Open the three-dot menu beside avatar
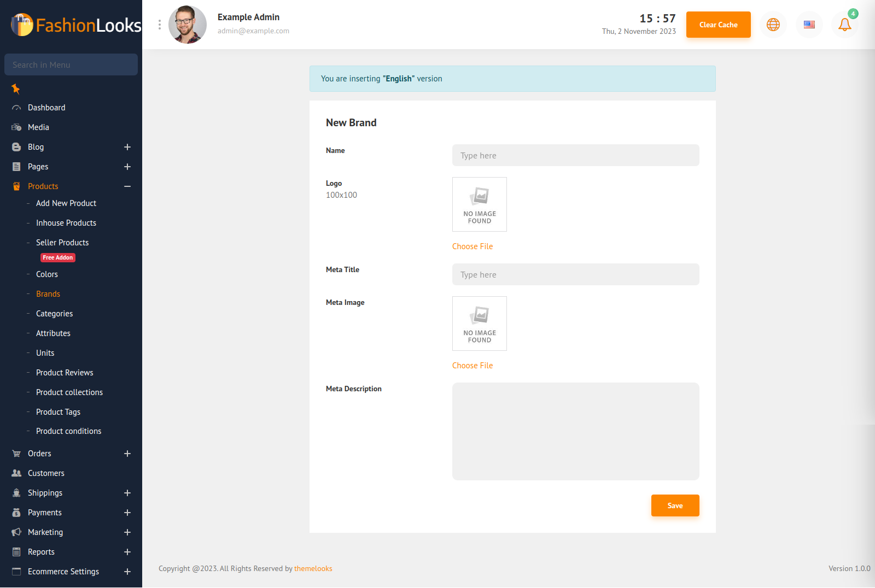875x588 pixels. [x=160, y=25]
